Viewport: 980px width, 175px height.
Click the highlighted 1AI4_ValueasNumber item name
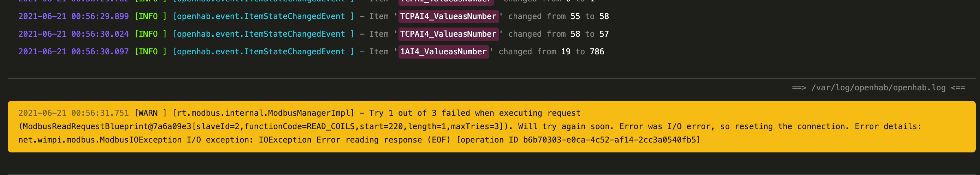pos(443,52)
